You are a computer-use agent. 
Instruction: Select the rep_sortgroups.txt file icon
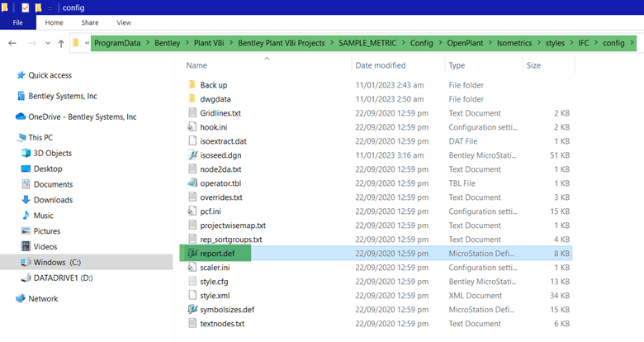click(192, 240)
